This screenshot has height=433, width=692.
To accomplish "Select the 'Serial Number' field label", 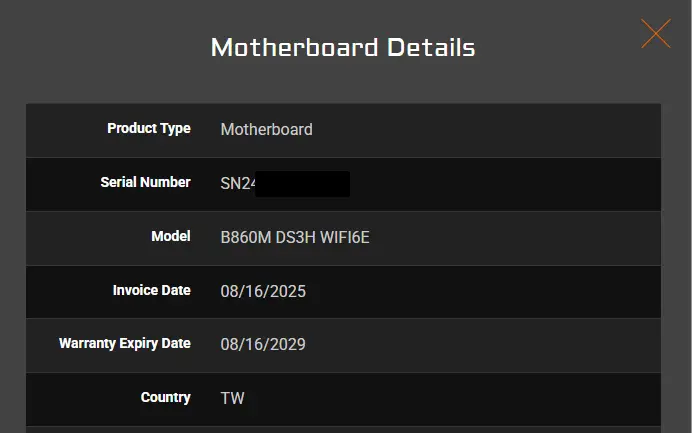I will coord(145,182).
